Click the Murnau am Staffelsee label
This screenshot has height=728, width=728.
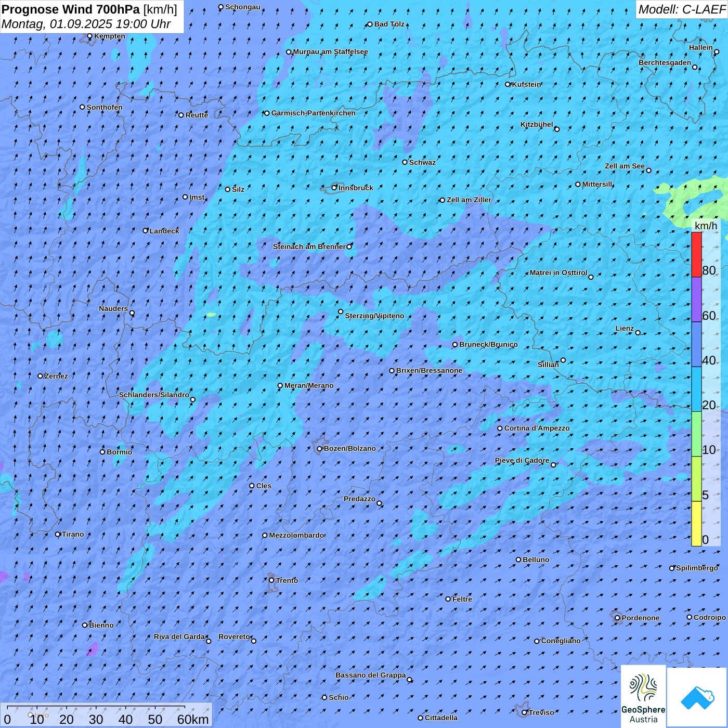330,51
